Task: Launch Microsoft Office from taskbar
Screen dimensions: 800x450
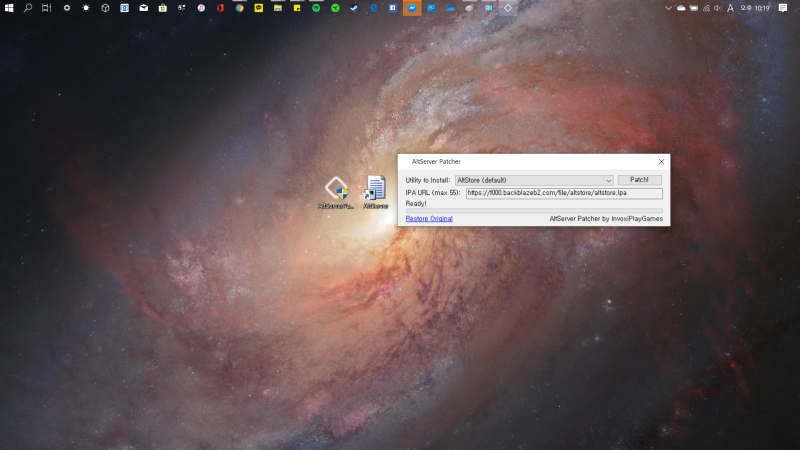Action: pyautogui.click(x=220, y=8)
